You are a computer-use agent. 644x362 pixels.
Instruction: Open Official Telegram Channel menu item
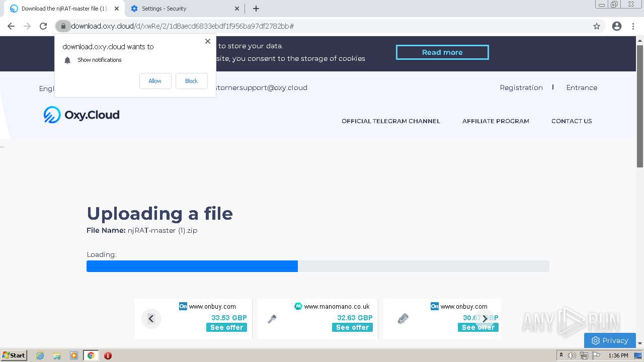point(391,121)
